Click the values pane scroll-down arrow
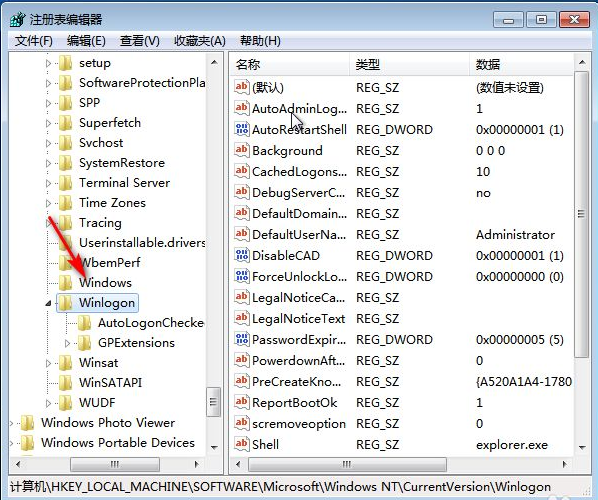Image resolution: width=598 pixels, height=500 pixels. [x=582, y=447]
